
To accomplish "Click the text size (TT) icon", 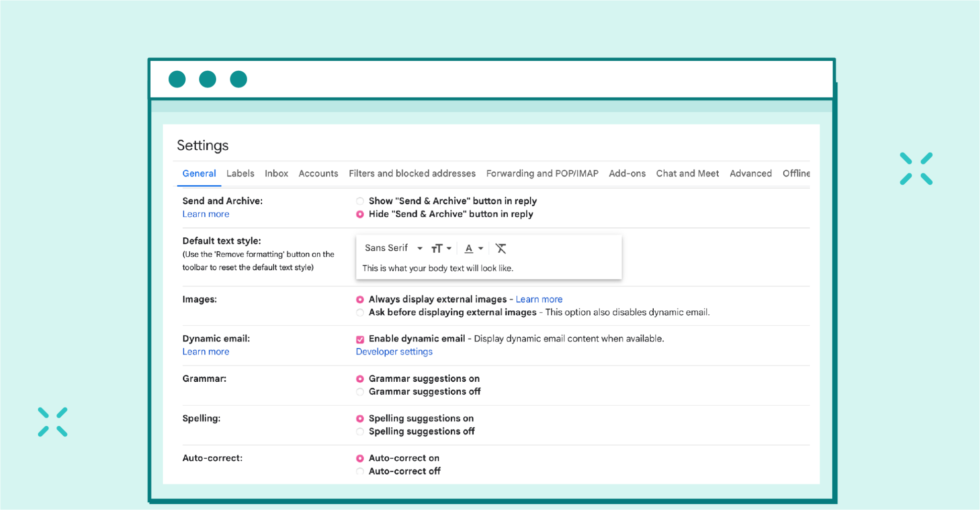I will [437, 248].
